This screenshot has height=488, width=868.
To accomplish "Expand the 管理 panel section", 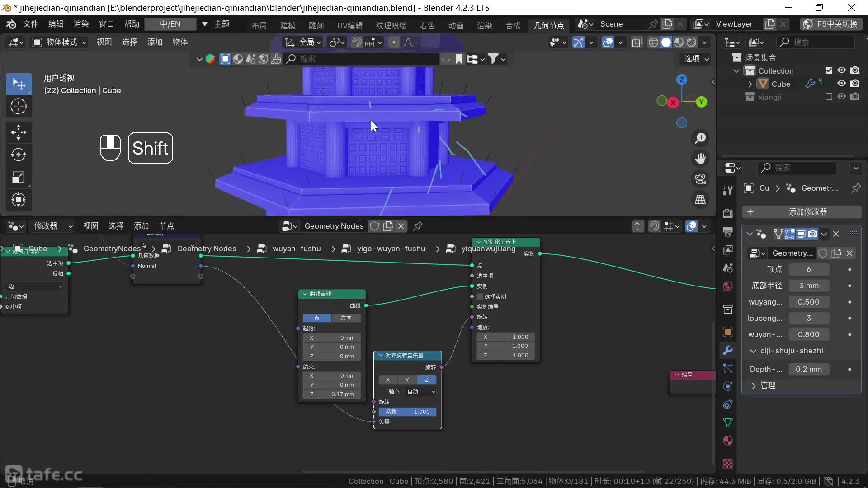I will 754,385.
